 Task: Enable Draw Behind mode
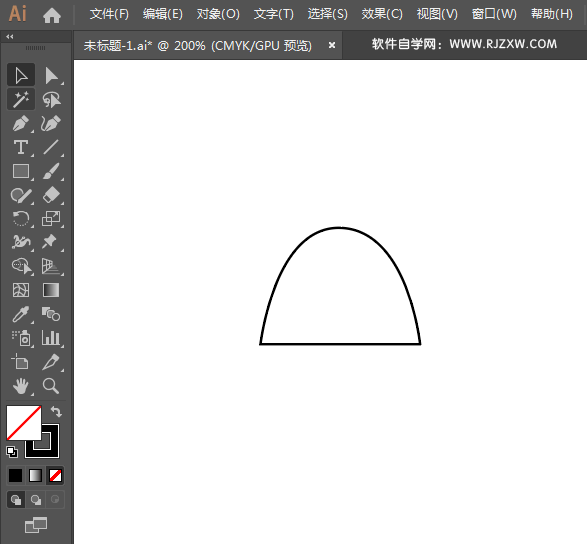(36, 499)
